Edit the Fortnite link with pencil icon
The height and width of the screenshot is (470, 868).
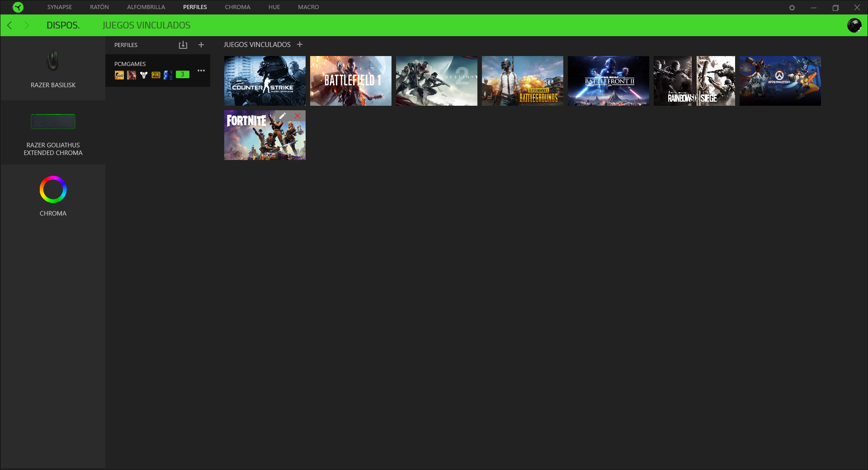coord(283,116)
